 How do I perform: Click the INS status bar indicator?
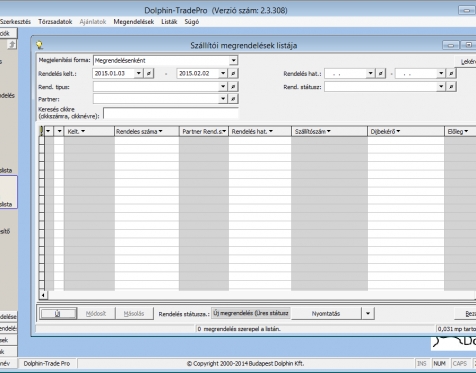tap(422, 363)
